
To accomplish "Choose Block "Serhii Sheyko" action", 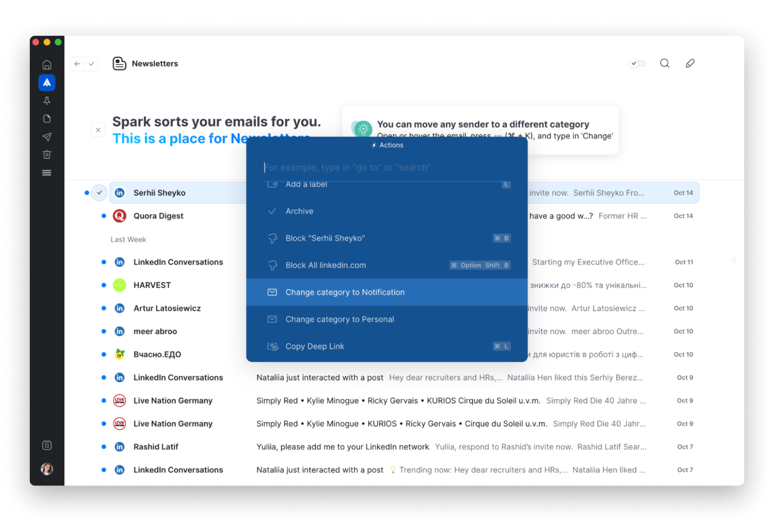I will click(387, 238).
